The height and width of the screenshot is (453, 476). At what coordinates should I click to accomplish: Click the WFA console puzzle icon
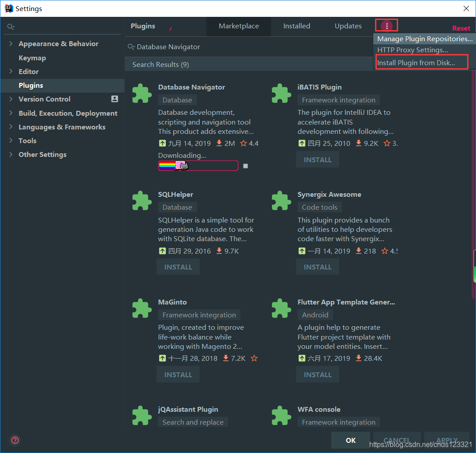[282, 415]
